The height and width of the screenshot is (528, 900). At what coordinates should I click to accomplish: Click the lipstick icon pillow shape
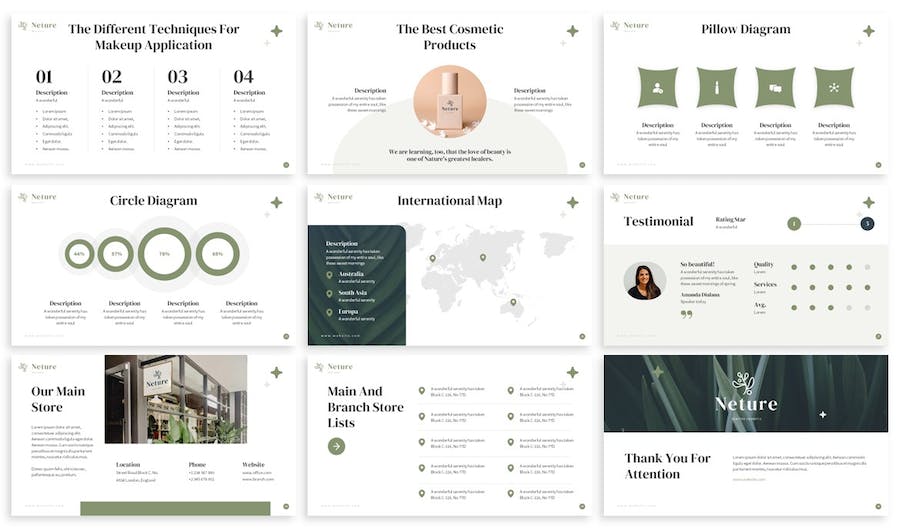716,88
